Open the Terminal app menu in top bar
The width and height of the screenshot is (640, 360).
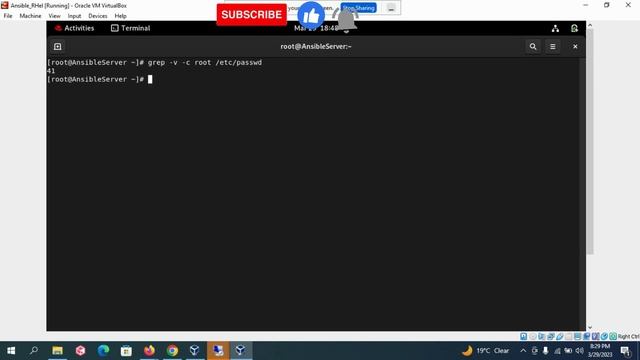pyautogui.click(x=131, y=28)
